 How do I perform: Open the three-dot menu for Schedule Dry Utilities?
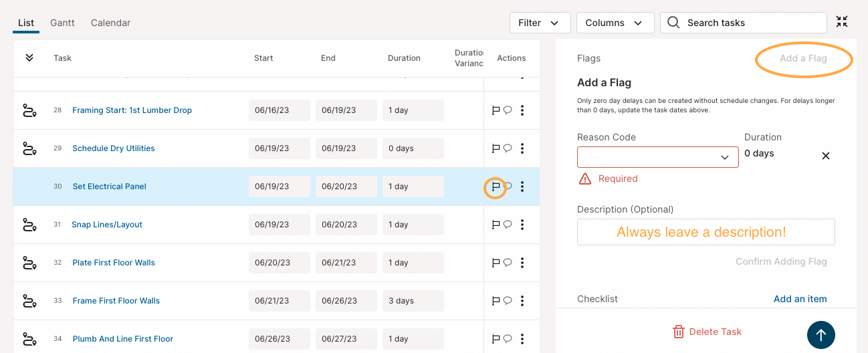tap(522, 148)
